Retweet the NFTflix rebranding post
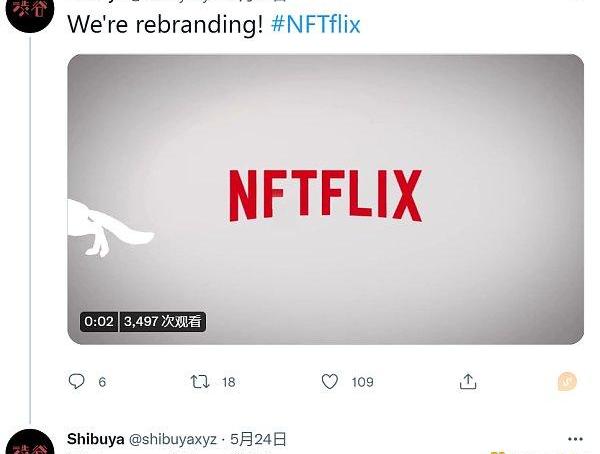Viewport: 600px width, 454px height. coord(200,382)
